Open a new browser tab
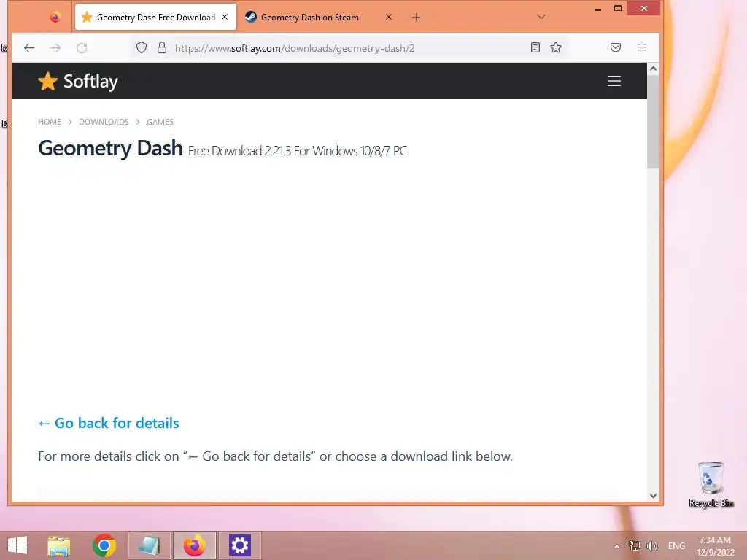Screen dimensions: 747x560 pyautogui.click(x=416, y=17)
